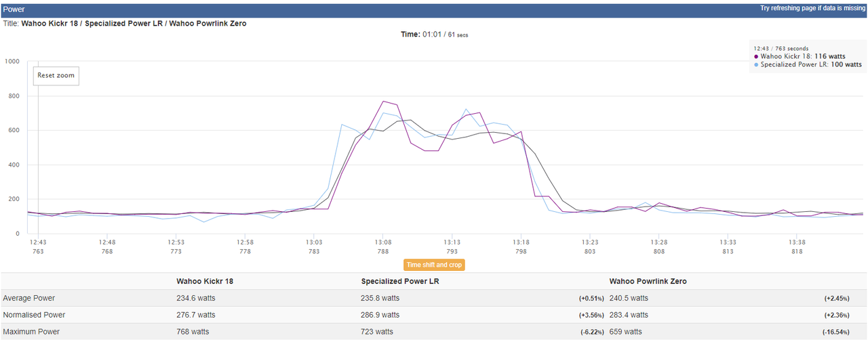This screenshot has height=344, width=868.
Task: Click the Wahoo Kickr 18 column header
Action: coord(206,281)
